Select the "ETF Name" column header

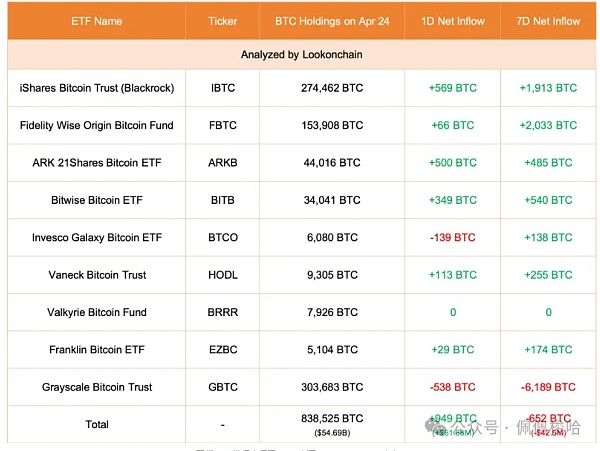[x=97, y=21]
